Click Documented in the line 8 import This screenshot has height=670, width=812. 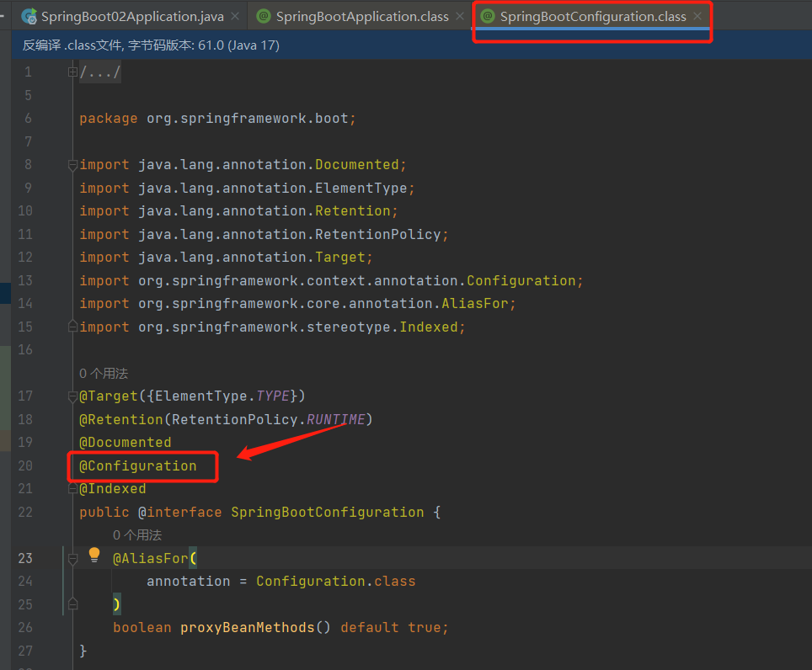point(357,165)
